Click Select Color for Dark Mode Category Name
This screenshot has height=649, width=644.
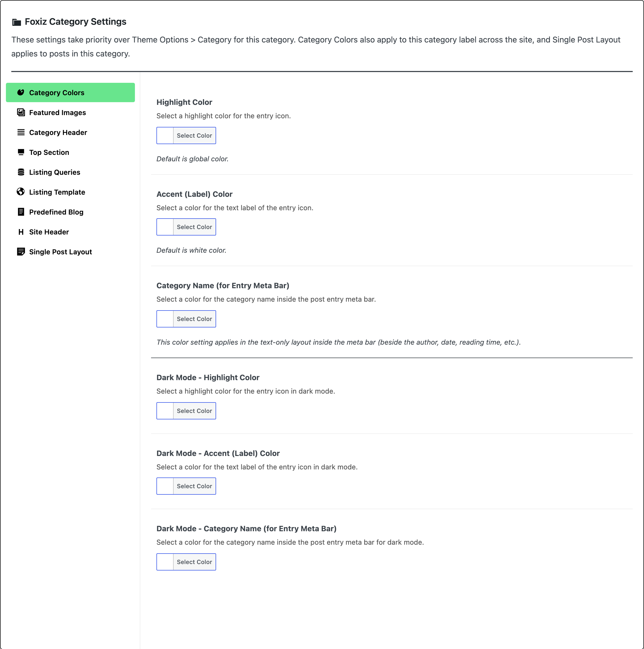click(x=194, y=562)
